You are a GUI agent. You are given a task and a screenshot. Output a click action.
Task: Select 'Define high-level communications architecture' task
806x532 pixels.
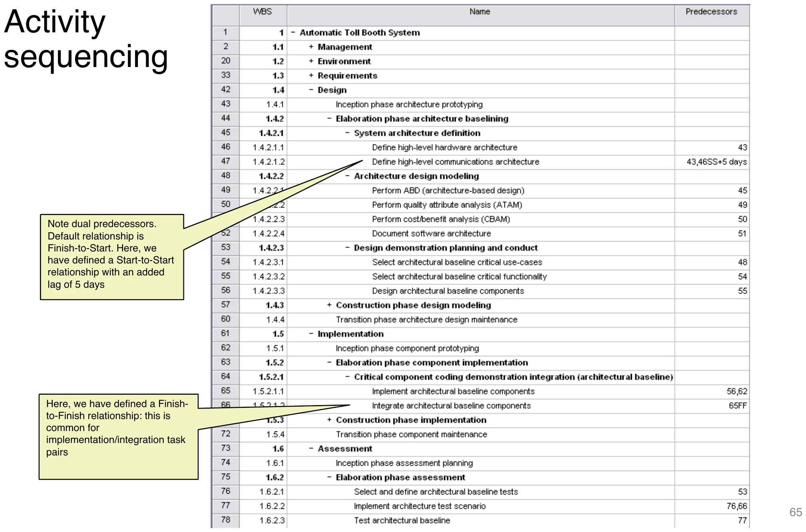click(x=456, y=162)
